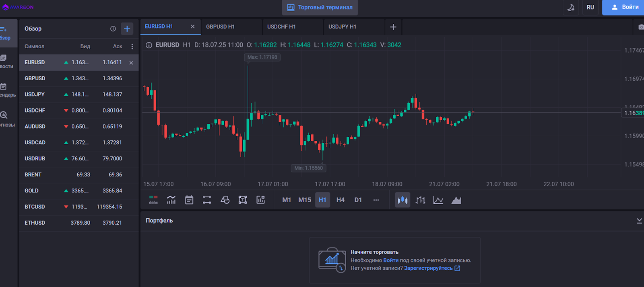Switch to the USDCHF H1 tab
This screenshot has width=644, height=287.
tap(293, 27)
